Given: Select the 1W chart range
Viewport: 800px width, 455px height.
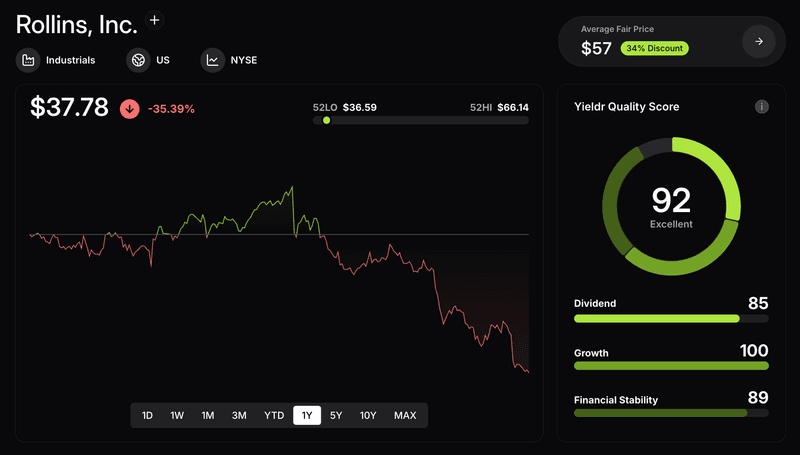Looking at the screenshot, I should [x=177, y=415].
